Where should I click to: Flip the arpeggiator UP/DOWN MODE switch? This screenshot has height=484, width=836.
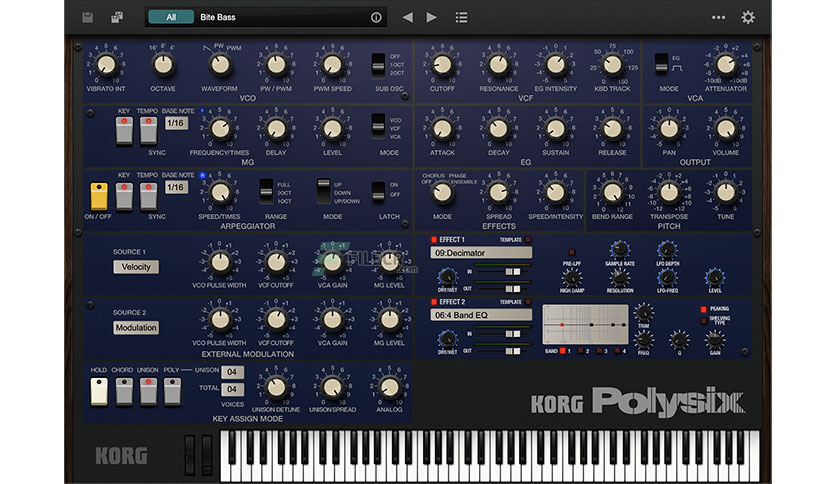coord(323,191)
